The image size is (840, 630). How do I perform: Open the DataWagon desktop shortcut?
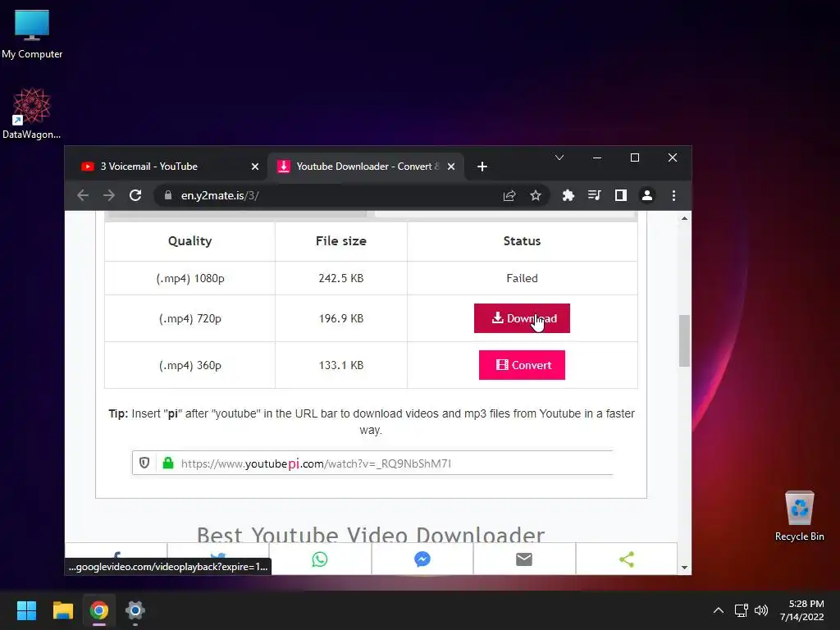(x=32, y=113)
